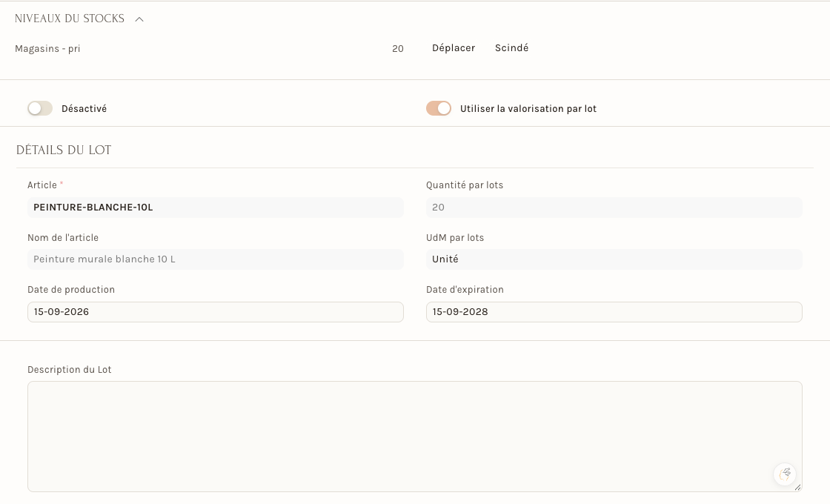
Task: Click the stock quantity 20 for Magasins - pri
Action: [398, 49]
